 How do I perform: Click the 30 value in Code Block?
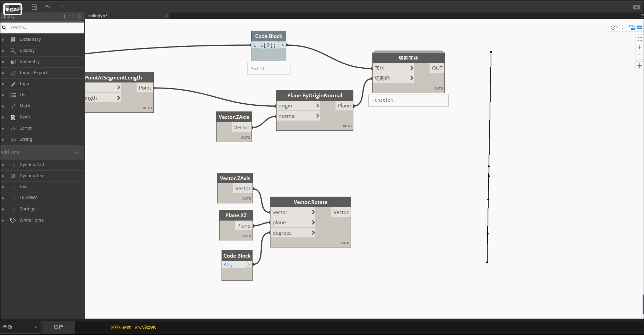tap(226, 265)
